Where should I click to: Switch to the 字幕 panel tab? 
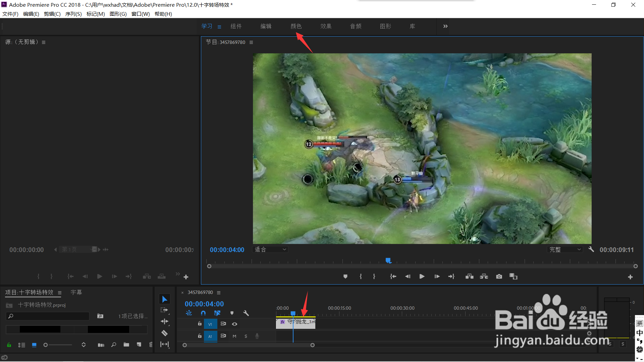76,292
